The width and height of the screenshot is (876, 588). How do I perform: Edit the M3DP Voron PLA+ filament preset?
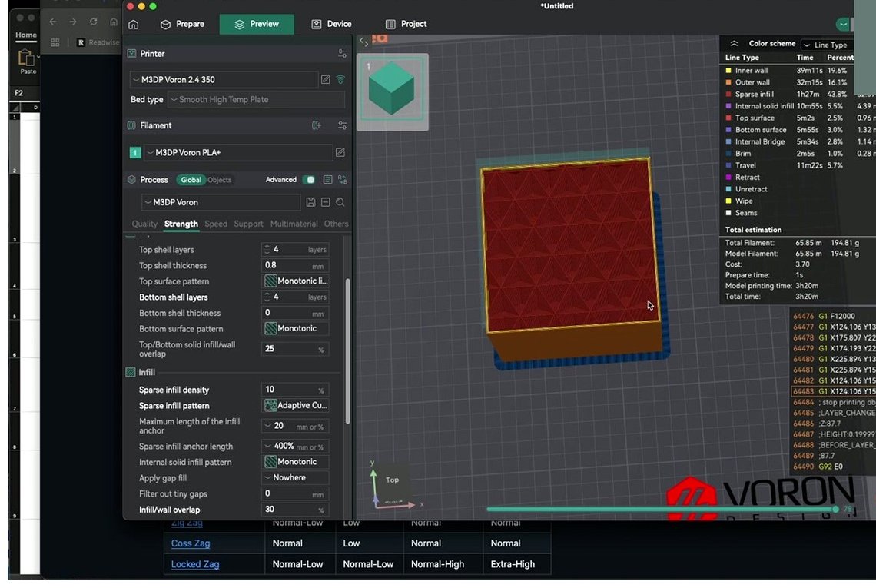[340, 152]
